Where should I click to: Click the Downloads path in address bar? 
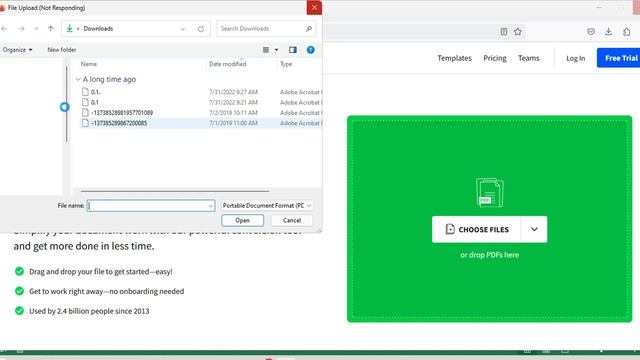pyautogui.click(x=98, y=29)
